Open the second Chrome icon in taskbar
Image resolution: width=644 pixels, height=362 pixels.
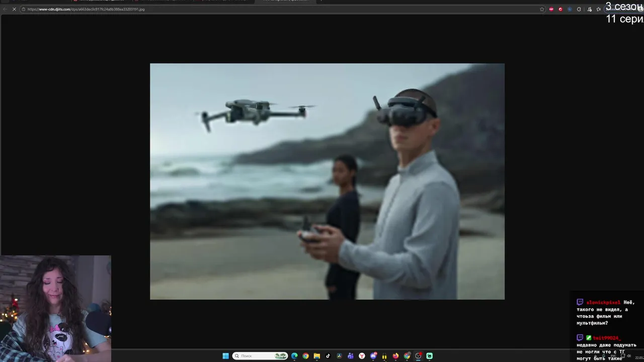[407, 356]
